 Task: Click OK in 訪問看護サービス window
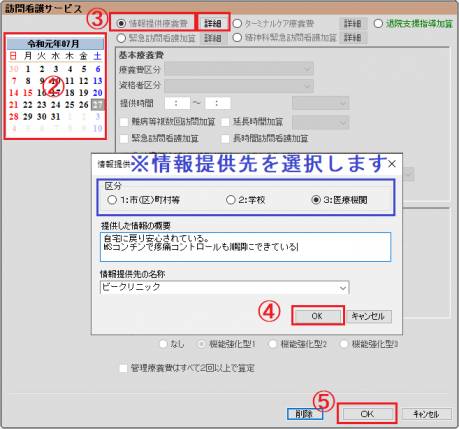pyautogui.click(x=367, y=414)
